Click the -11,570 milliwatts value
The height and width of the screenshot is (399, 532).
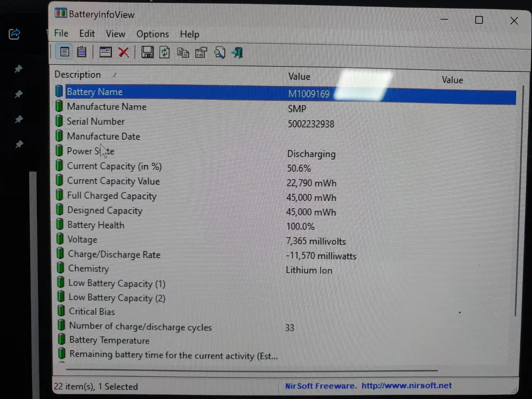coord(321,256)
